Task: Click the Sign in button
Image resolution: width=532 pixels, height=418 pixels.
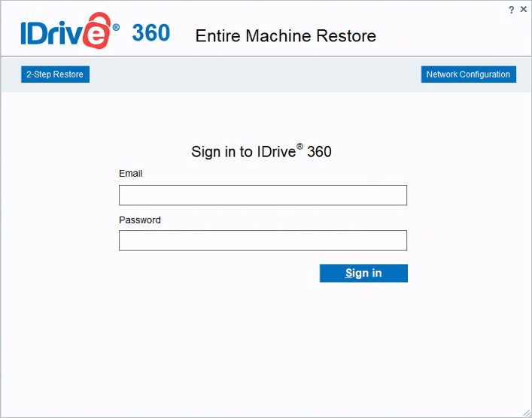Action: pos(363,273)
